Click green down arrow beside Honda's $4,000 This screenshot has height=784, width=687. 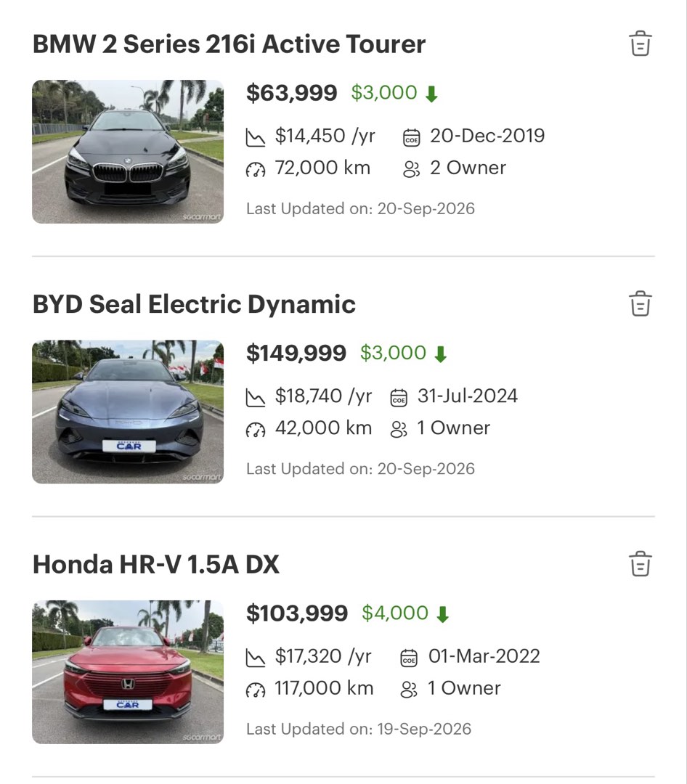[442, 614]
